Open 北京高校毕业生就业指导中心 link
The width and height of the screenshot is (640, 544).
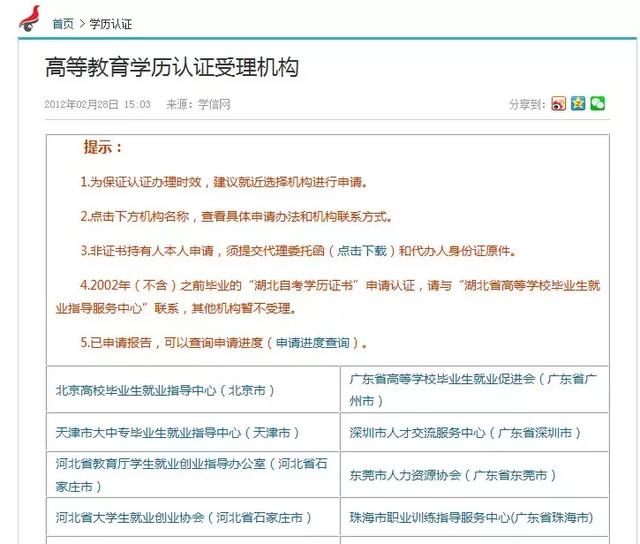pos(165,391)
